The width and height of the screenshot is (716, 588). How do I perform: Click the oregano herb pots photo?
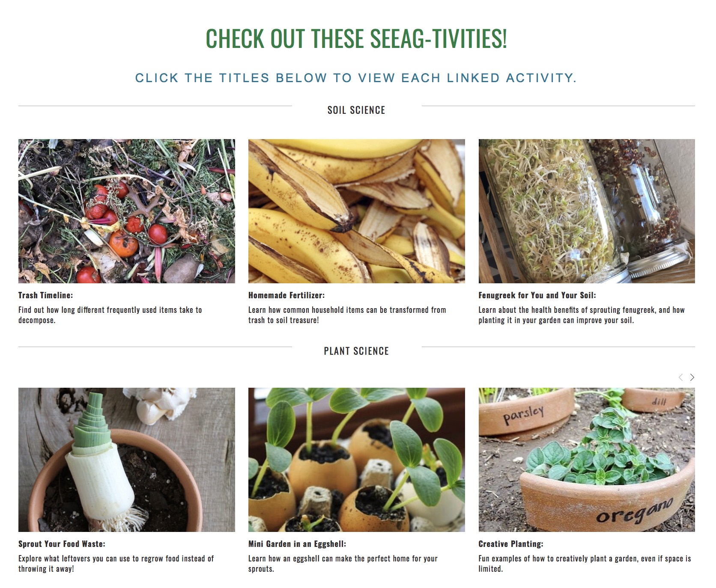587,460
